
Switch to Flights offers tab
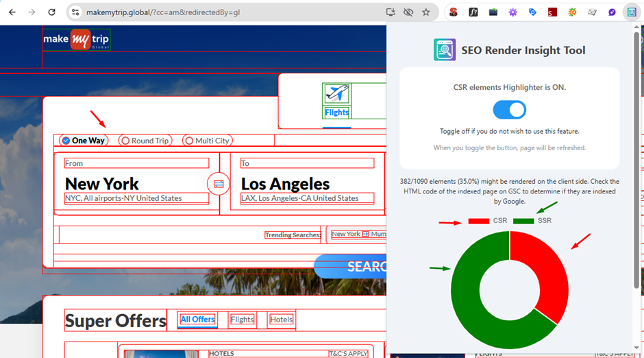tap(243, 320)
